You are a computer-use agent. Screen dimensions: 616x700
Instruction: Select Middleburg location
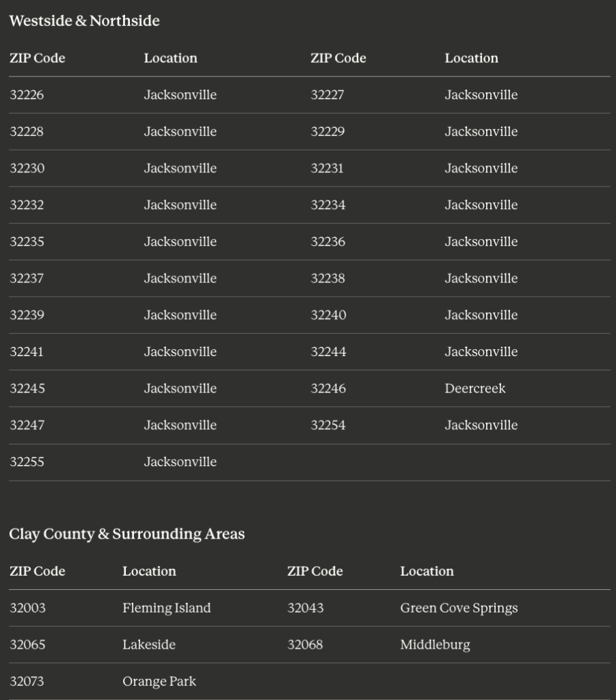[x=436, y=645]
